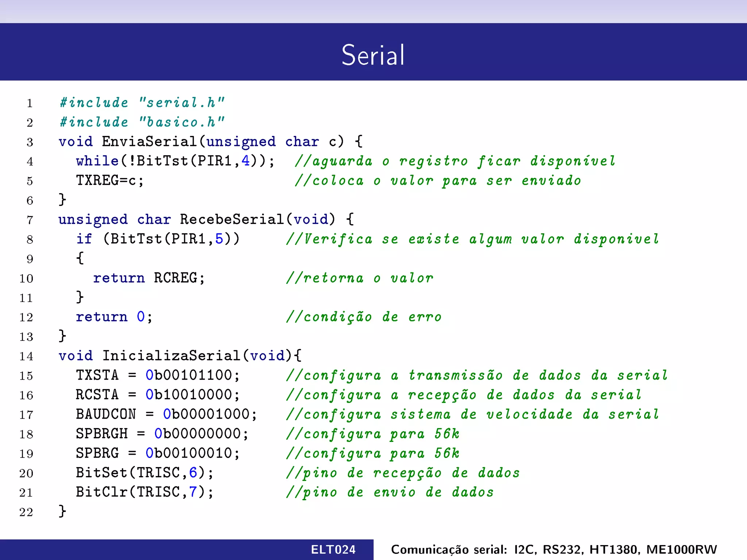
Task: Click comment '//retorna o valor'
Action: (360, 278)
